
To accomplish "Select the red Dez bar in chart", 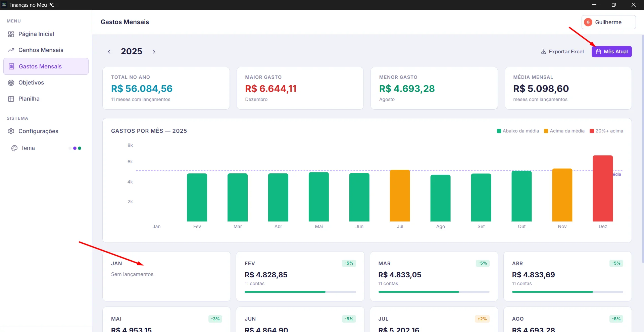I will tap(602, 188).
